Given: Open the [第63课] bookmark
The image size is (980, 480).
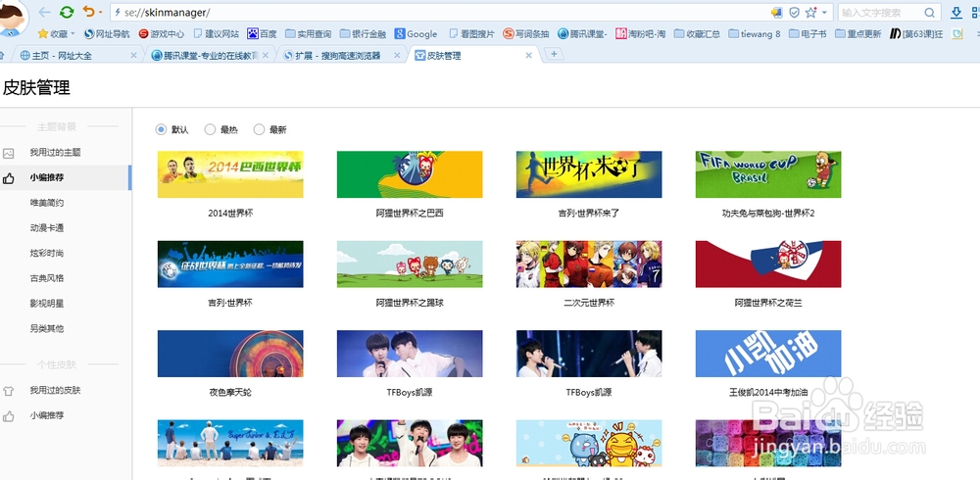Looking at the screenshot, I should coord(917,33).
